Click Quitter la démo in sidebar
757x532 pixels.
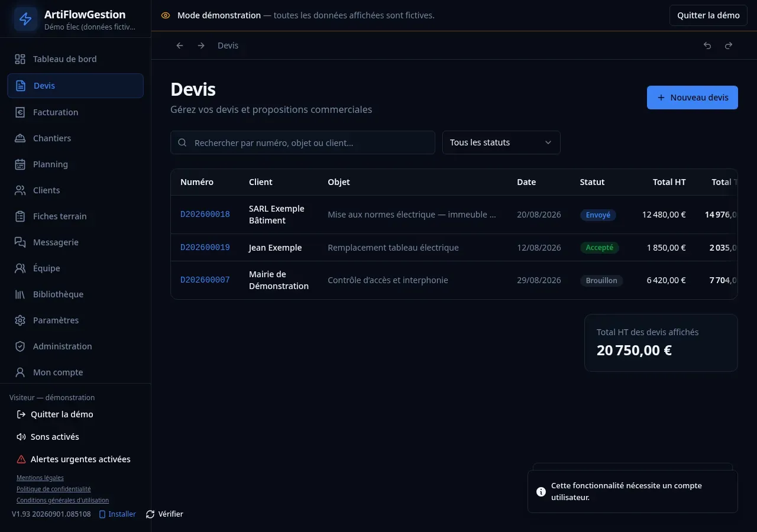point(54,414)
